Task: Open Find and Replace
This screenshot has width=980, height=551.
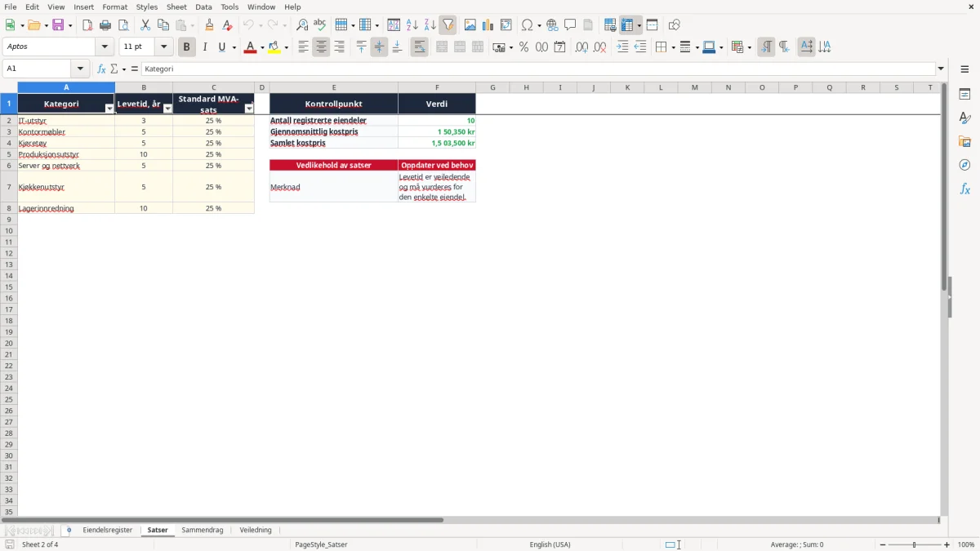Action: point(302,25)
